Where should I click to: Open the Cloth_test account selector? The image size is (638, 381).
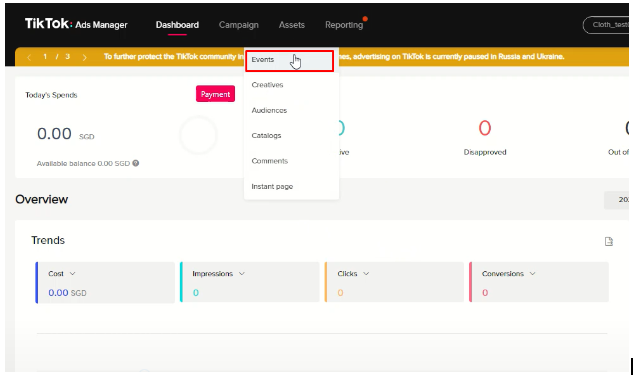point(606,25)
